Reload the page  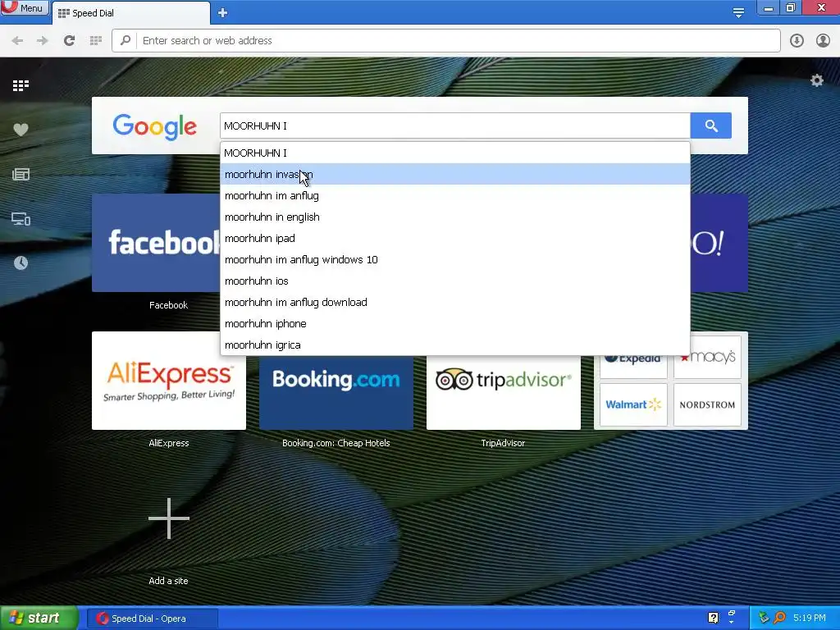(69, 41)
